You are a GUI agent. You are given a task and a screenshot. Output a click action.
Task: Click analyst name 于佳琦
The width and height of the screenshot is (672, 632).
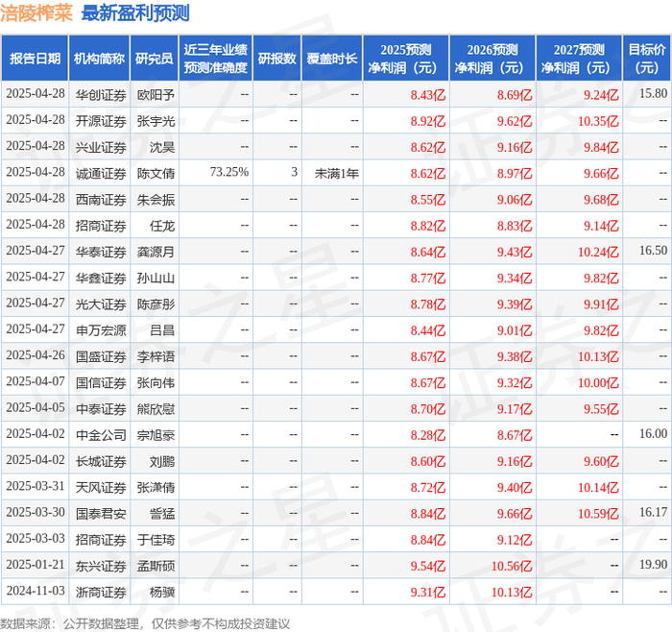click(156, 540)
